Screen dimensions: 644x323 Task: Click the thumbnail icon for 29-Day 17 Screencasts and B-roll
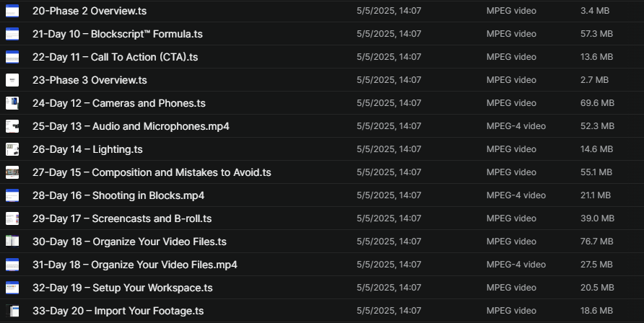pyautogui.click(x=12, y=218)
